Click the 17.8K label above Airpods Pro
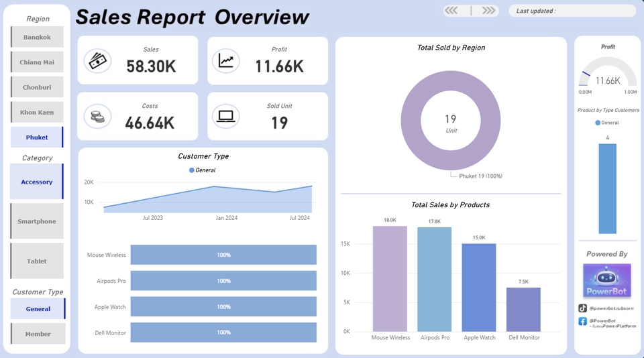This screenshot has height=358, width=644. (435, 221)
